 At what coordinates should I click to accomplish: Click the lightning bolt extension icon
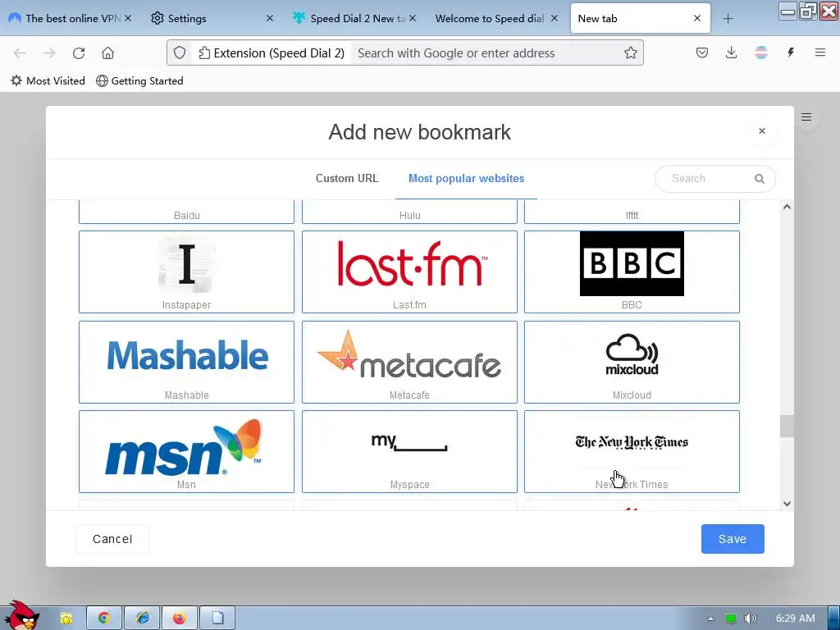tap(790, 52)
